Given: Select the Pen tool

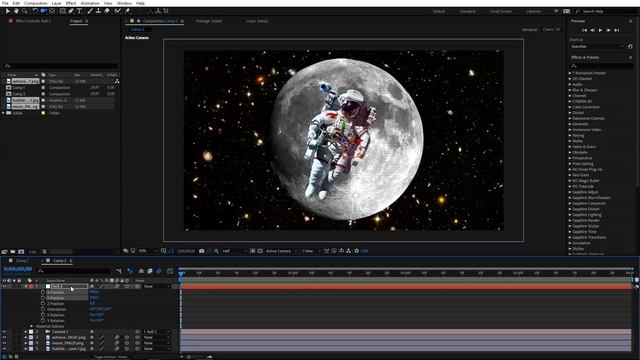Looking at the screenshot, I should point(71,11).
